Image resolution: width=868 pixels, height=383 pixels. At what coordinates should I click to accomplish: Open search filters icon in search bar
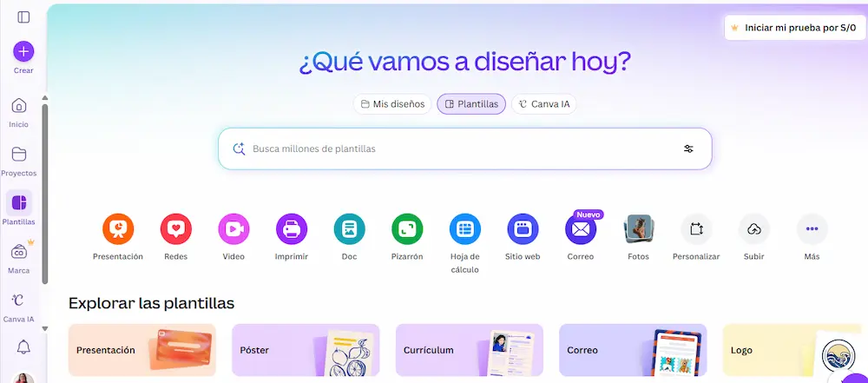tap(688, 149)
